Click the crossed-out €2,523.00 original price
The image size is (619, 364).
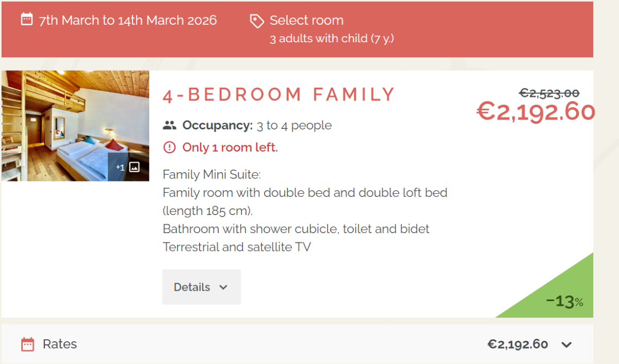pos(549,93)
